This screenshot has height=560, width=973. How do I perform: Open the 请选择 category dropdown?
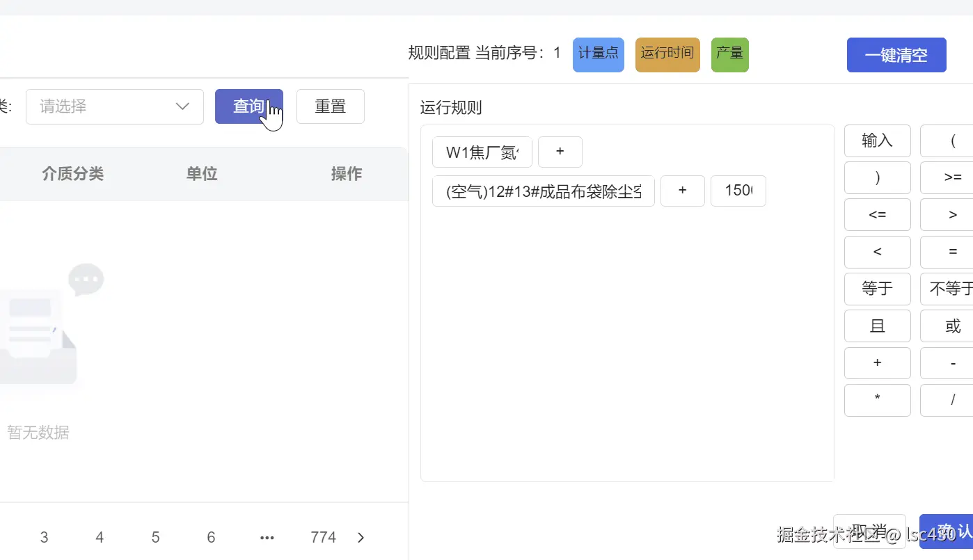click(x=115, y=106)
